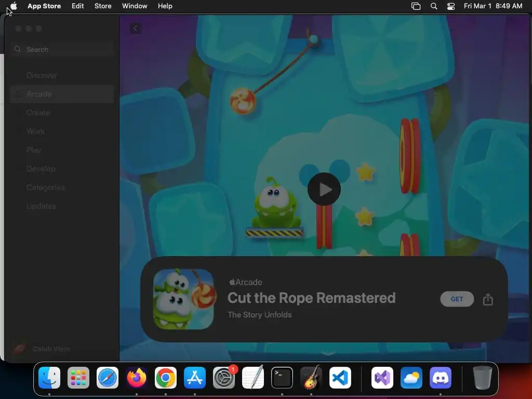532x399 pixels.
Task: Open the Apple menu
Action: 14,6
